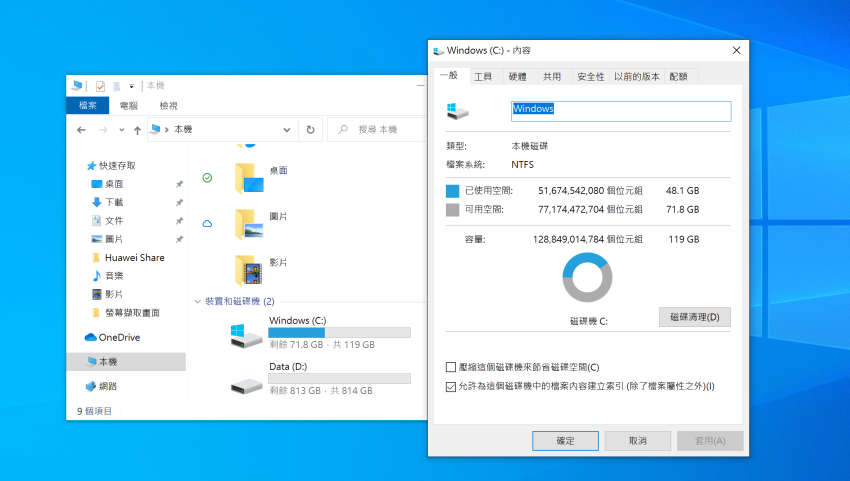Click the Data (D:) usage bar
The height and width of the screenshot is (481, 850).
339,379
